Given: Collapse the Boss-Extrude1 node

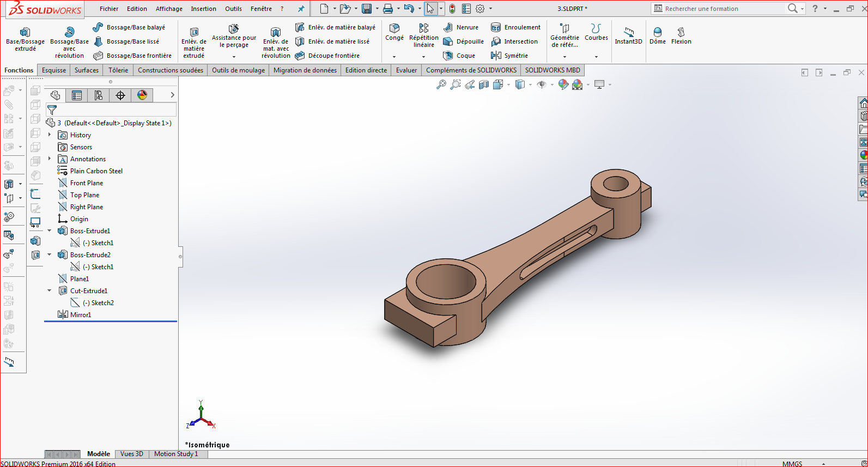Looking at the screenshot, I should pyautogui.click(x=50, y=231).
